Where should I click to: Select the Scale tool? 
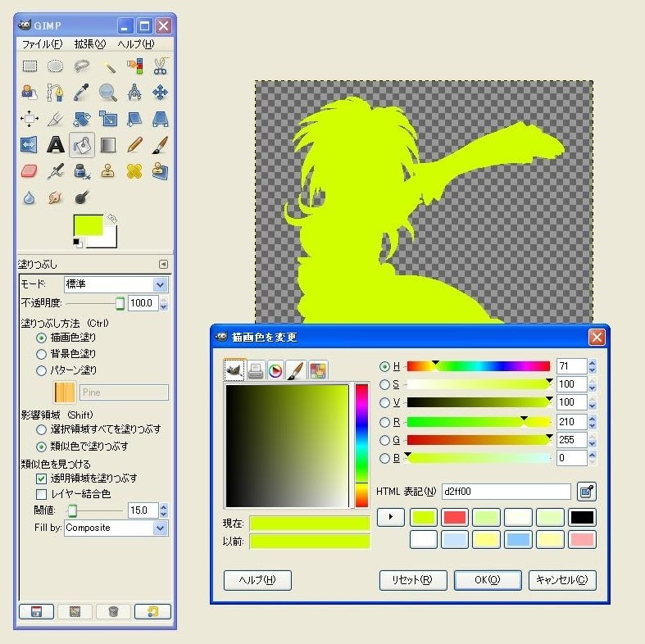click(x=108, y=119)
